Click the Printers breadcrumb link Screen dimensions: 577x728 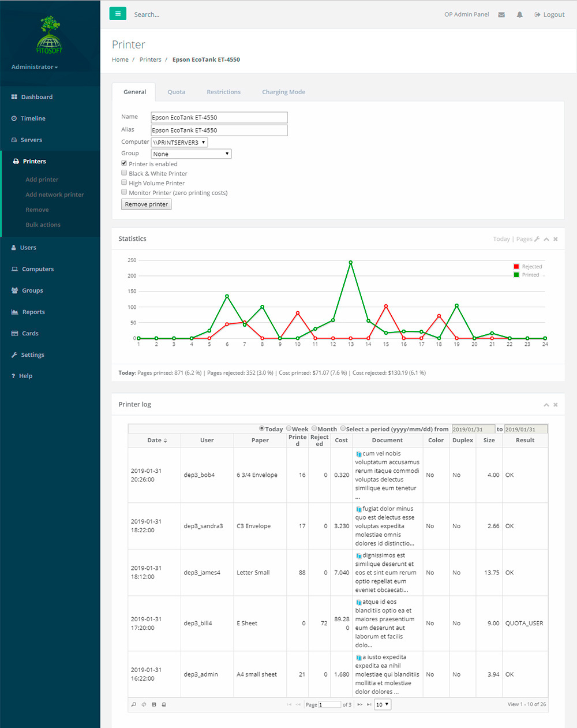(150, 59)
